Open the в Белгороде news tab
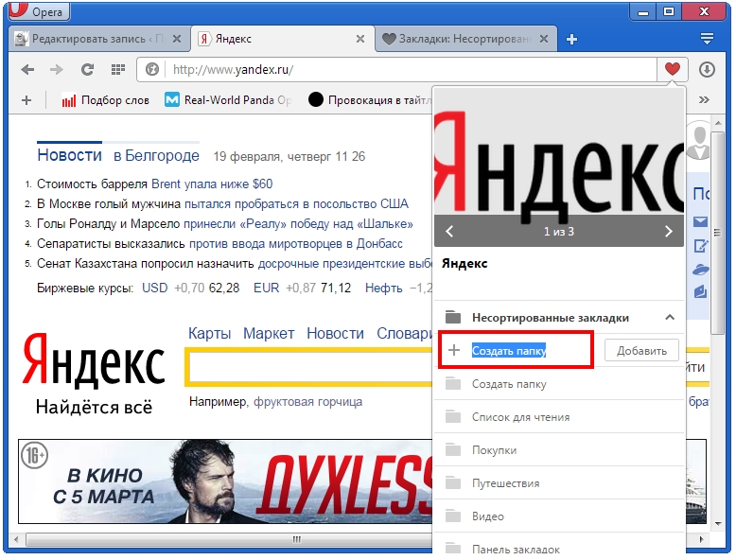 (156, 155)
